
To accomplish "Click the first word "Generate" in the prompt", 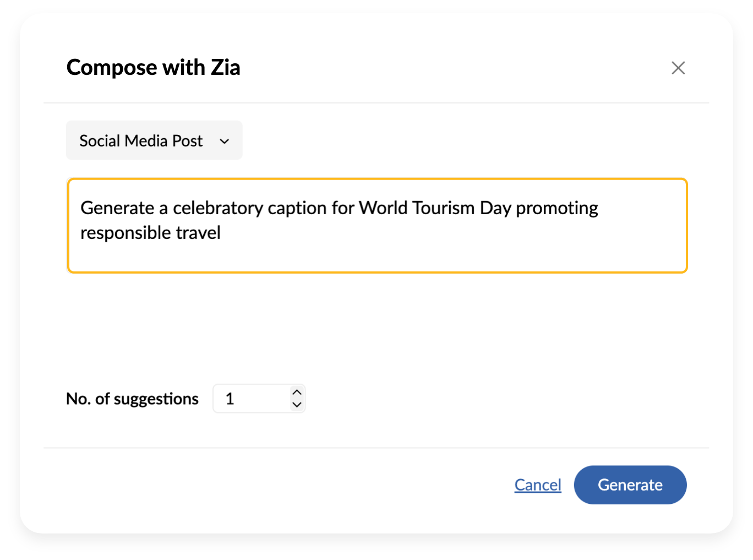I will [117, 208].
